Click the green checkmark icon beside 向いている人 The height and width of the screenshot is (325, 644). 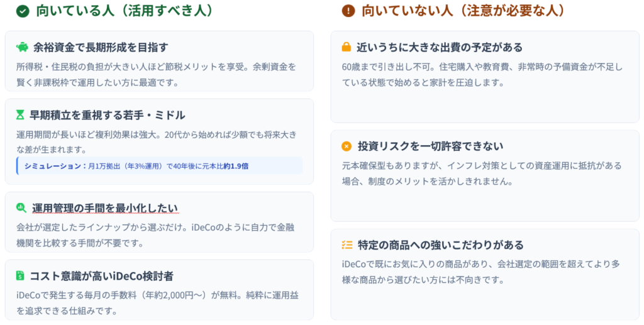point(23,11)
